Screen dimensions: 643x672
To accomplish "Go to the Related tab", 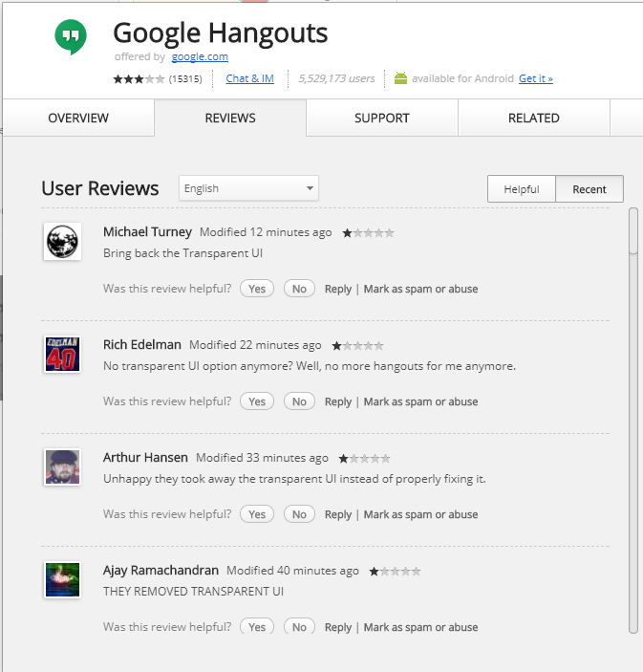I will [x=534, y=118].
